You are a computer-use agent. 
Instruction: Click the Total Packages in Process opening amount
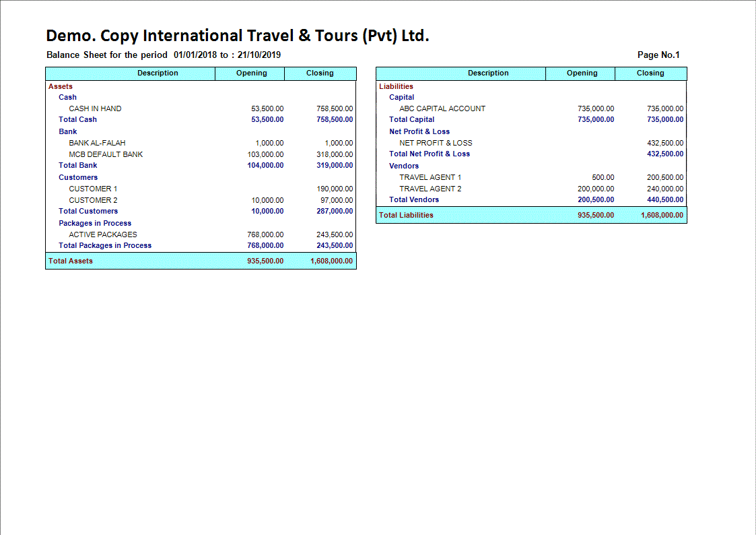pos(265,245)
